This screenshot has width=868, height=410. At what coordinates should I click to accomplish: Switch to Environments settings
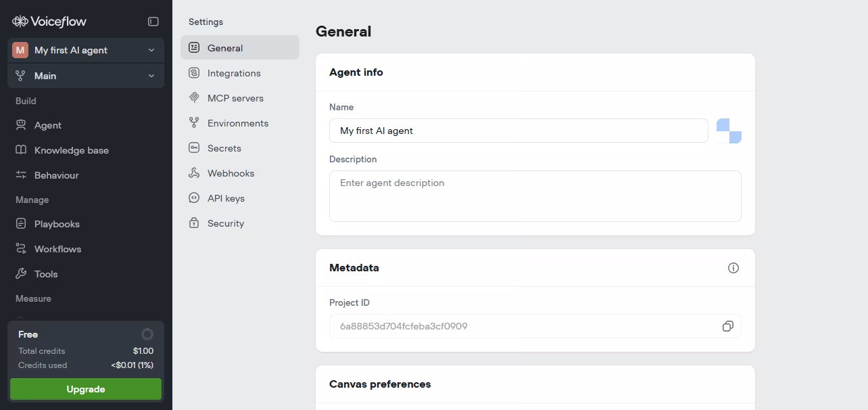(x=240, y=123)
